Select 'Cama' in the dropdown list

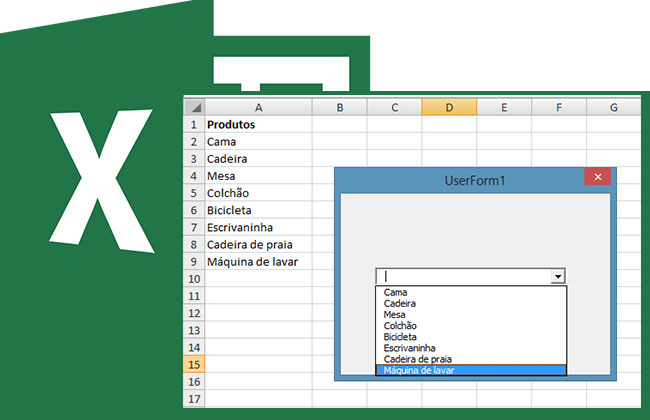471,292
